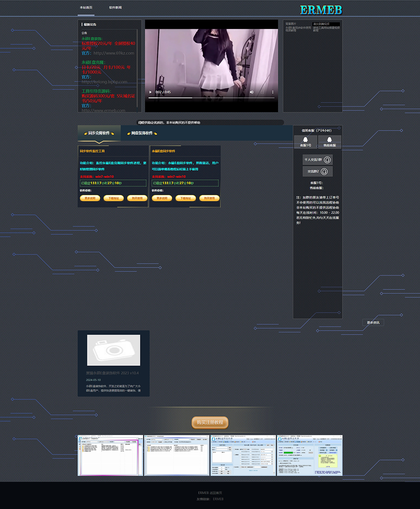Open the 游戏工具网站搭建视频教程 entry
This screenshot has height=509, width=420.
pos(326,29)
